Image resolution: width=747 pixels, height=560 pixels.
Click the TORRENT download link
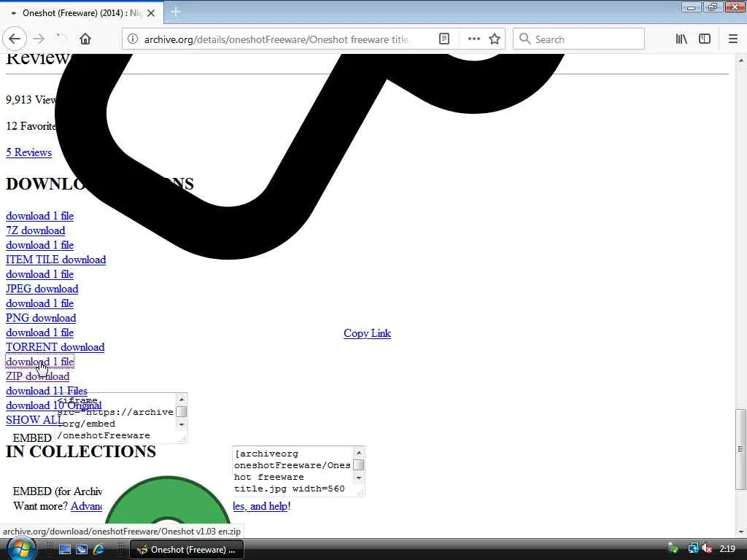[55, 346]
